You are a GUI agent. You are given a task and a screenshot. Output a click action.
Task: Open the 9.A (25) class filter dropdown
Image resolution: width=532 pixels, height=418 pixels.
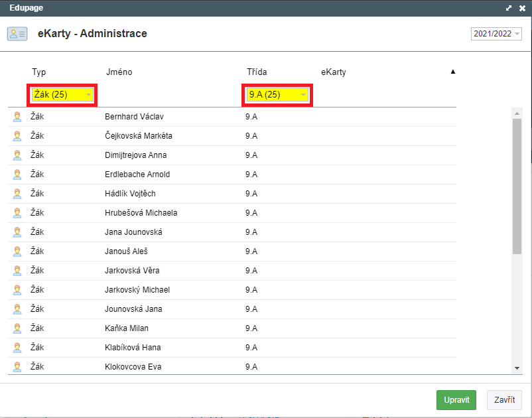(x=277, y=95)
